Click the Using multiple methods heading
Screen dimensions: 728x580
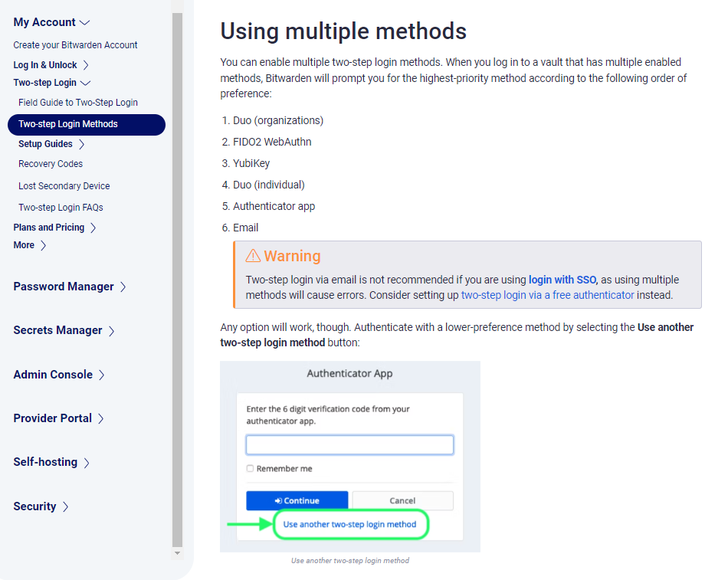pyautogui.click(x=343, y=31)
